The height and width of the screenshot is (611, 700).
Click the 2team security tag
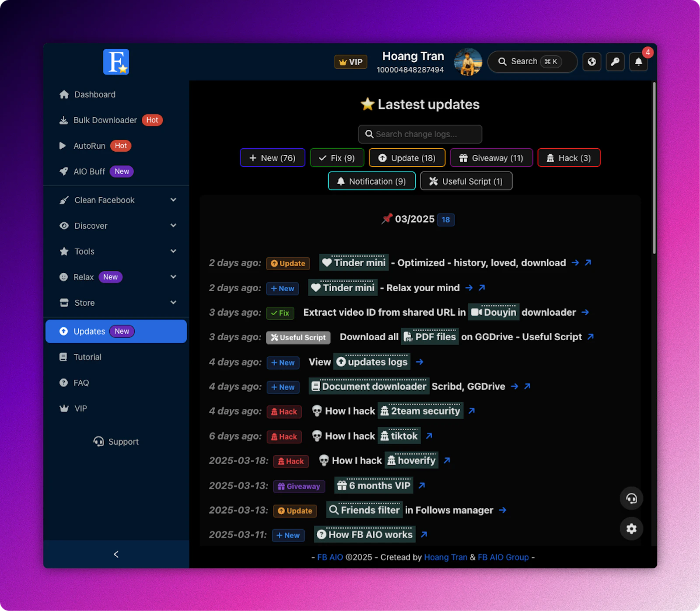pyautogui.click(x=420, y=411)
